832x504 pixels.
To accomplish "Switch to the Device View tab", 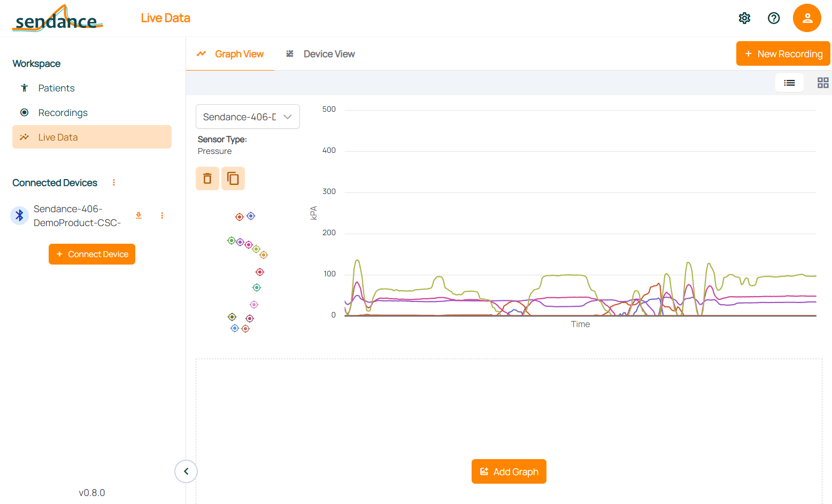I will (x=320, y=54).
